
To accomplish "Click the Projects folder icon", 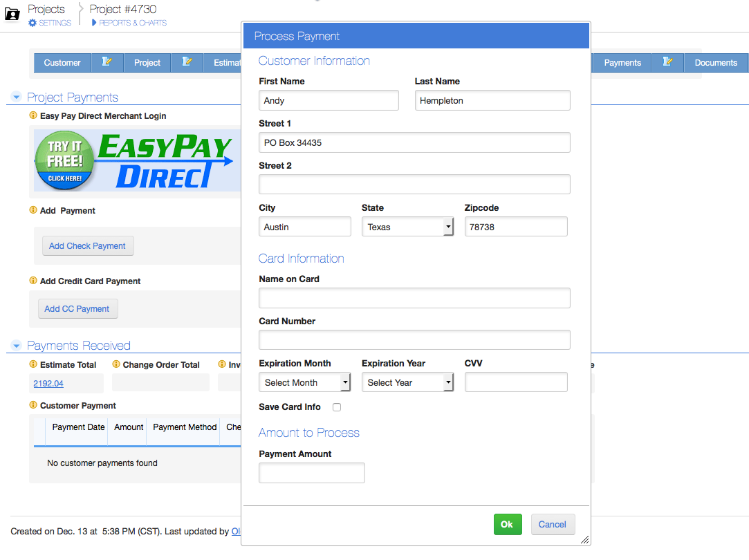I will [x=12, y=15].
